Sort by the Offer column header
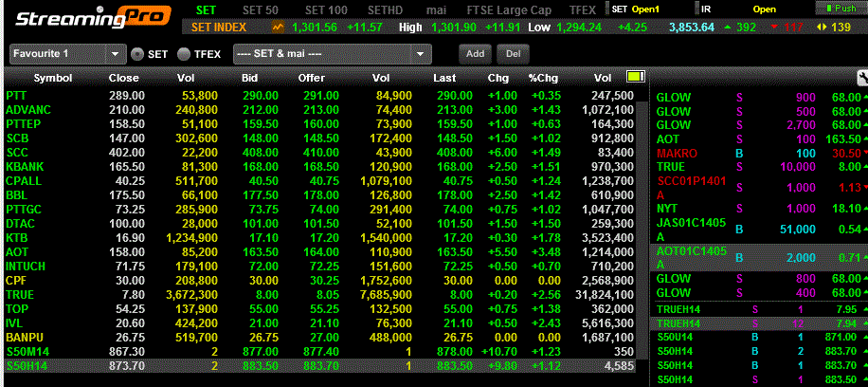Viewport: 868px width, 387px height. pyautogui.click(x=312, y=78)
